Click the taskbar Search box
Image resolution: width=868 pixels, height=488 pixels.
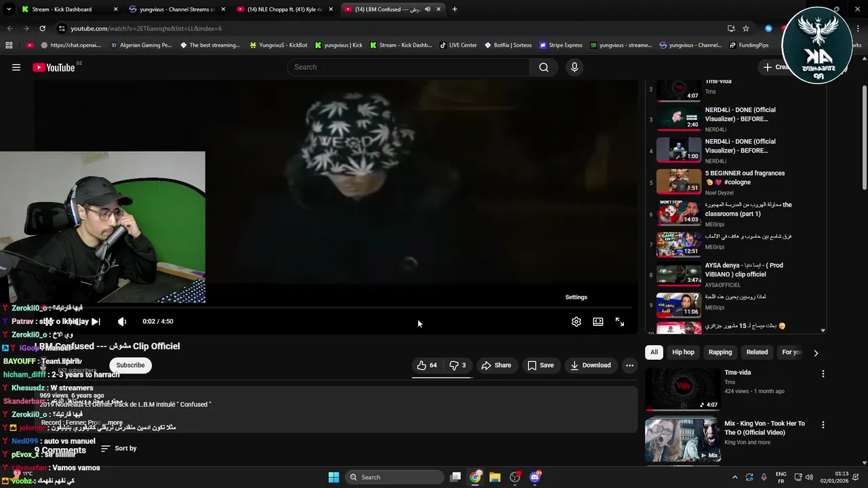click(x=395, y=477)
